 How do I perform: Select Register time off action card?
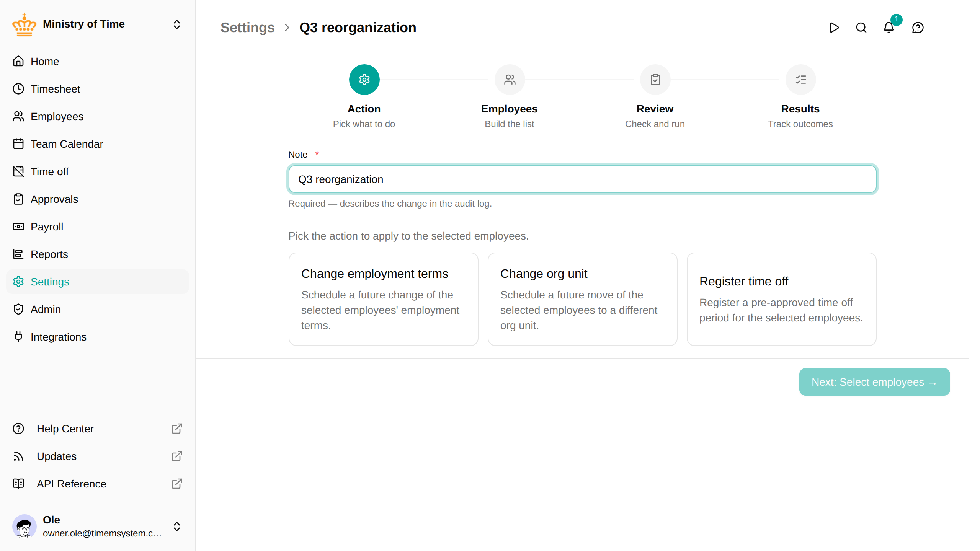coord(781,299)
